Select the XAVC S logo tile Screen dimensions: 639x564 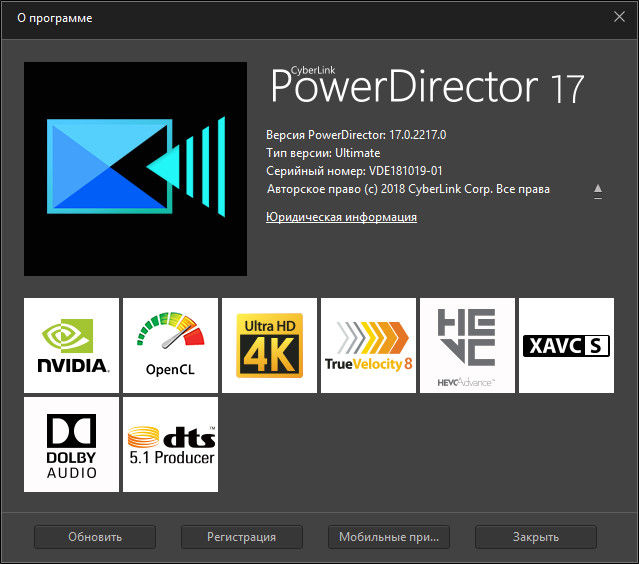pyautogui.click(x=566, y=345)
